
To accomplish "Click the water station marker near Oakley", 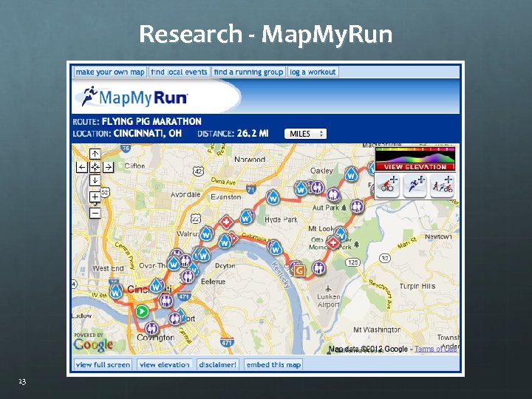I will point(351,174).
